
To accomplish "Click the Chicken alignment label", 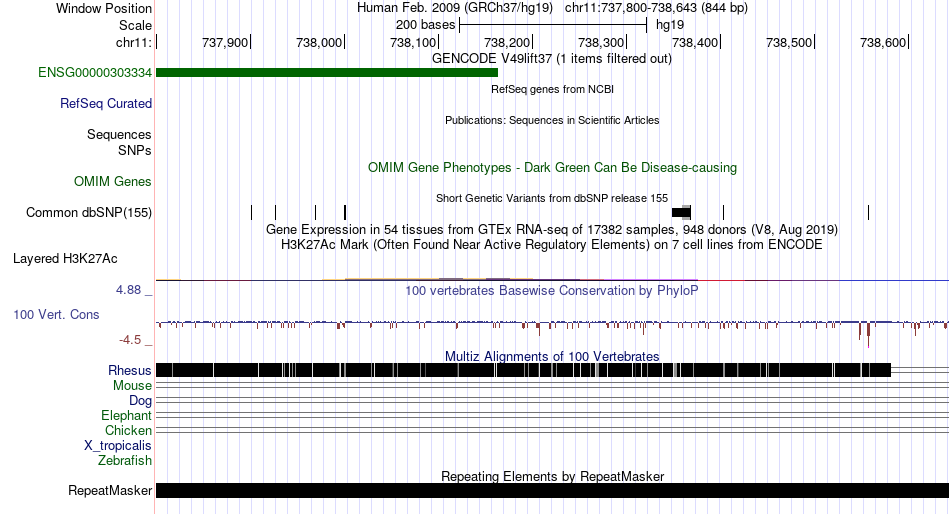I will pos(128,430).
